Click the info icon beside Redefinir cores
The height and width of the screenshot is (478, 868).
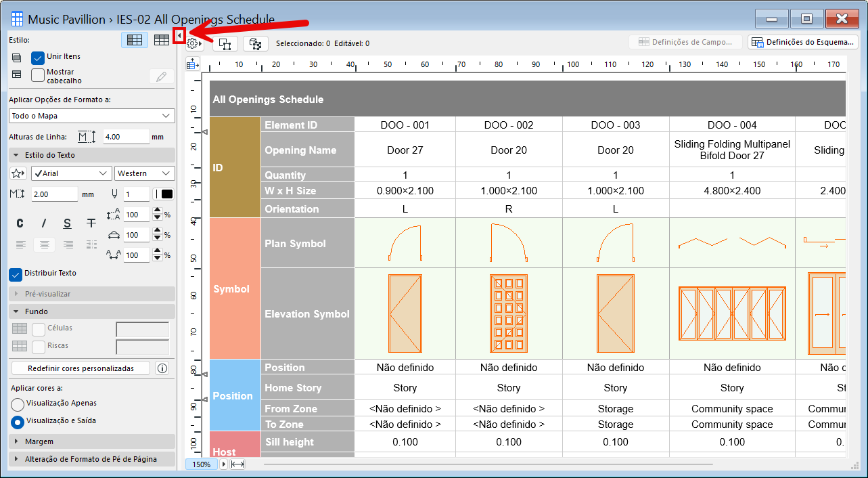click(x=162, y=368)
